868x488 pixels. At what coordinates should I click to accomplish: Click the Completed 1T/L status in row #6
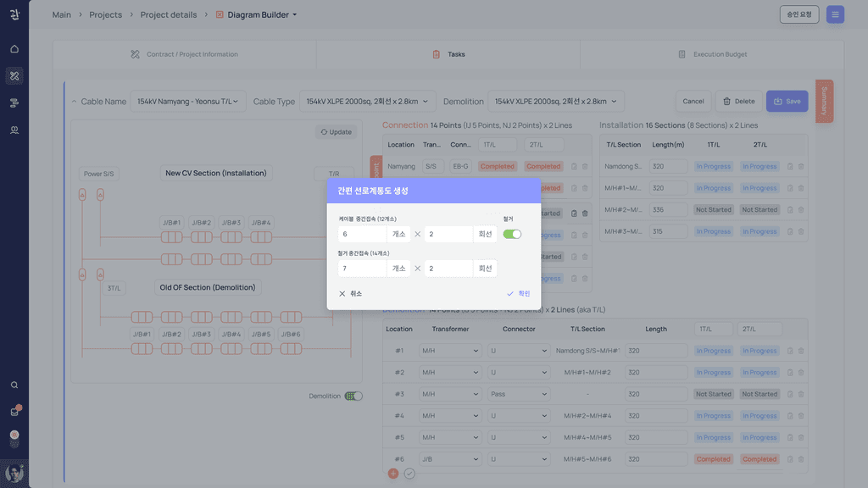(x=714, y=459)
